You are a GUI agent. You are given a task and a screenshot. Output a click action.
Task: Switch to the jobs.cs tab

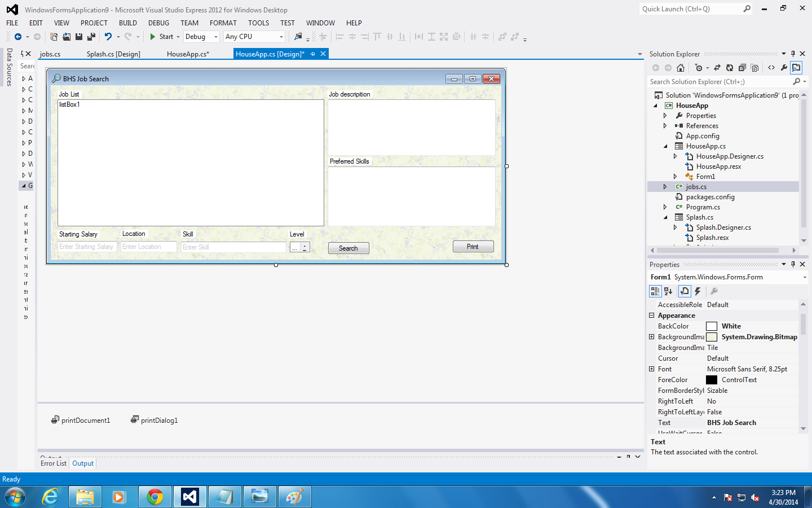pos(50,54)
